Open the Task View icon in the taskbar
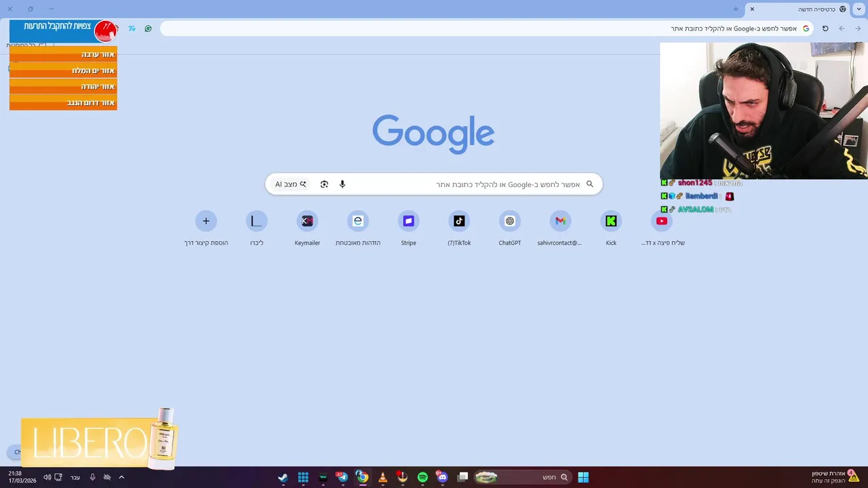The image size is (868, 488). [x=462, y=477]
